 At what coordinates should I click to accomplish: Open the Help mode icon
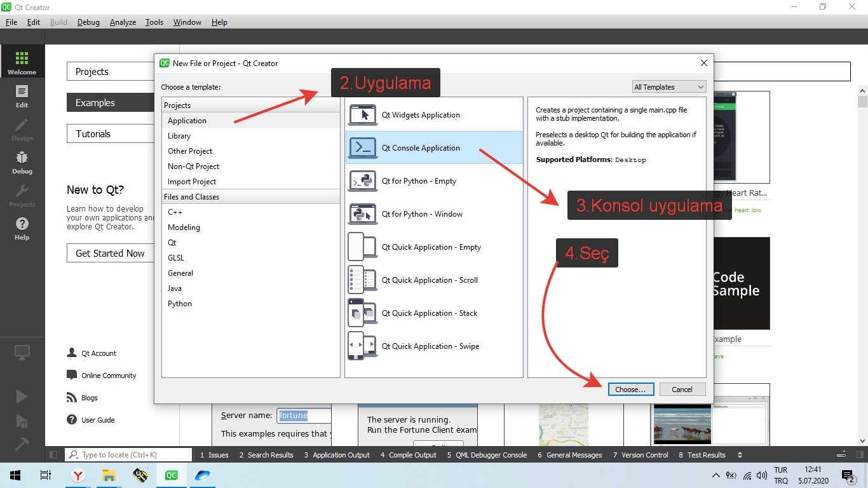[22, 228]
